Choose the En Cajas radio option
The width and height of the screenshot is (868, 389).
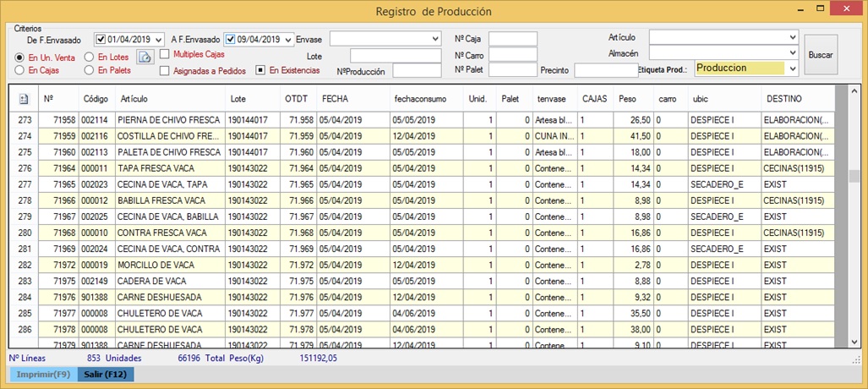[20, 71]
